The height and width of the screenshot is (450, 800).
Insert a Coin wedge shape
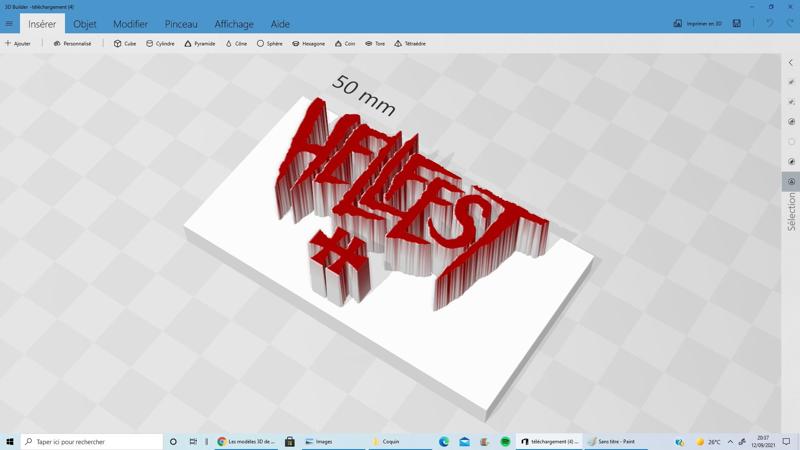tap(345, 44)
